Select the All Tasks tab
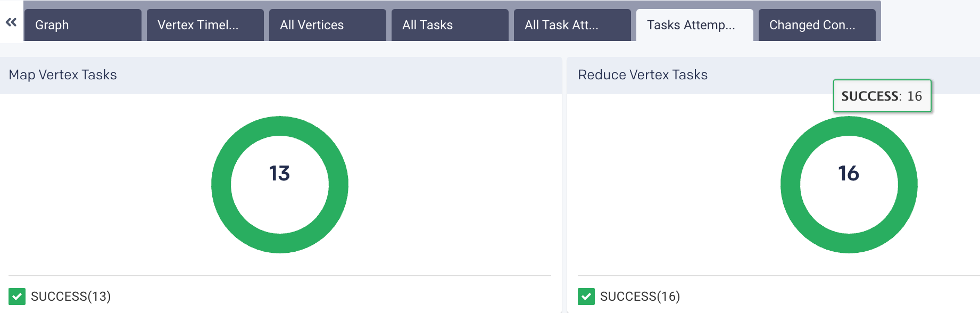 [450, 25]
